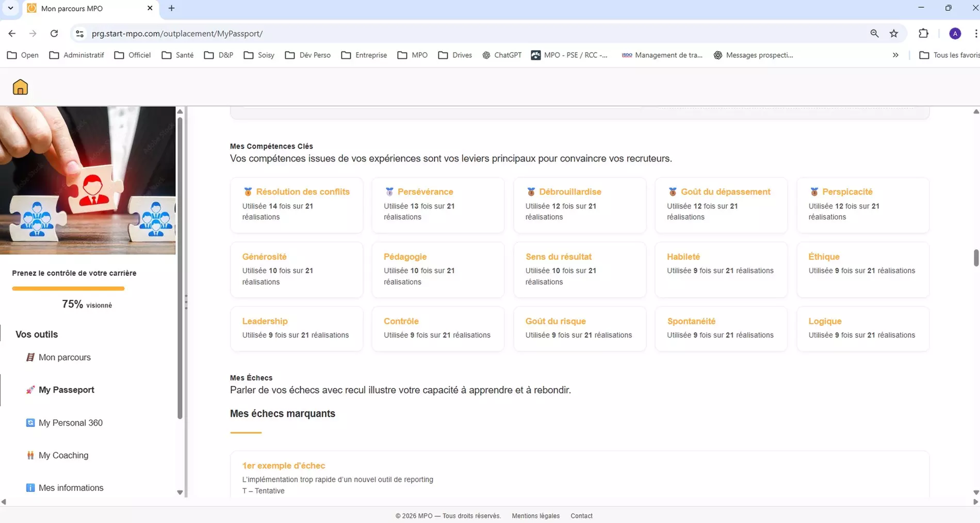Open the ChatGPT bookmark icon
980x523 pixels.
485,55
